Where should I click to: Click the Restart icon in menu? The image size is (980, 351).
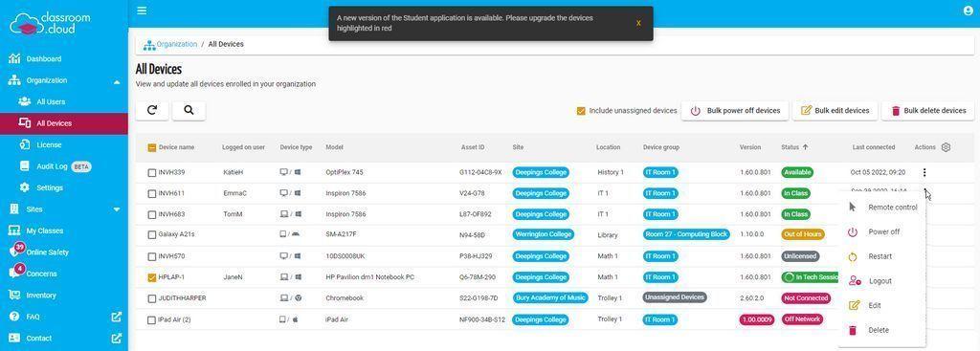(853, 256)
